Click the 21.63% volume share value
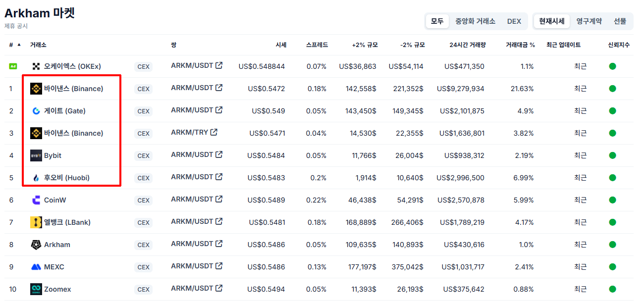 [522, 89]
